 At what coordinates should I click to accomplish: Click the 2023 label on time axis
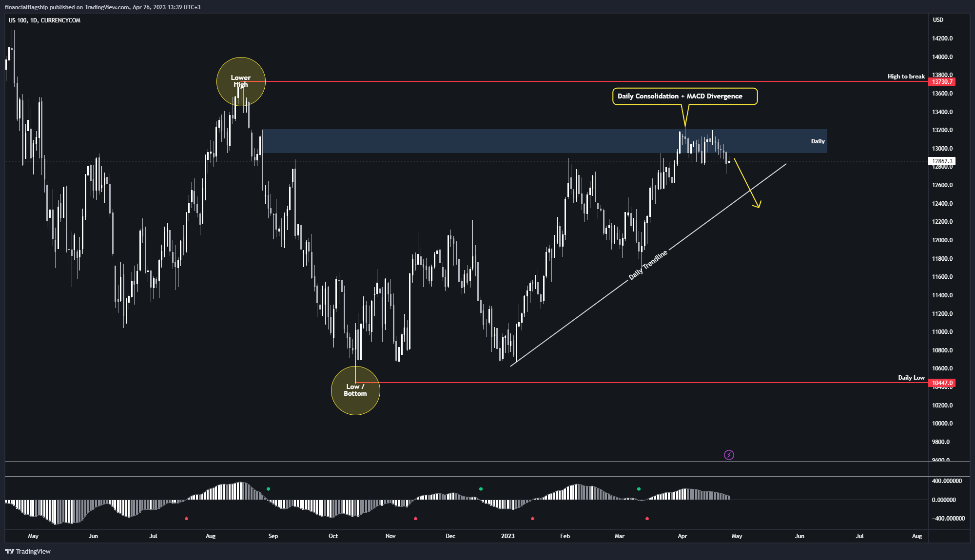pos(507,536)
